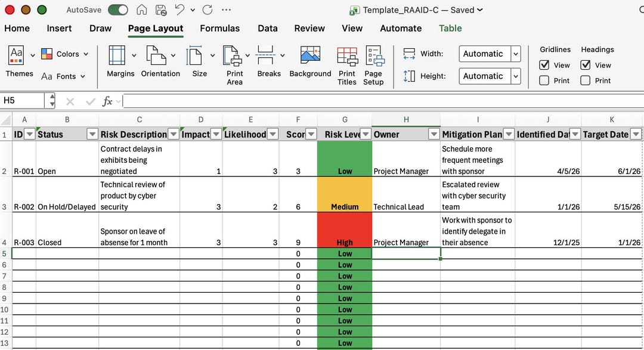The height and width of the screenshot is (350, 644).
Task: Click the Home icon in title bar
Action: click(x=142, y=10)
